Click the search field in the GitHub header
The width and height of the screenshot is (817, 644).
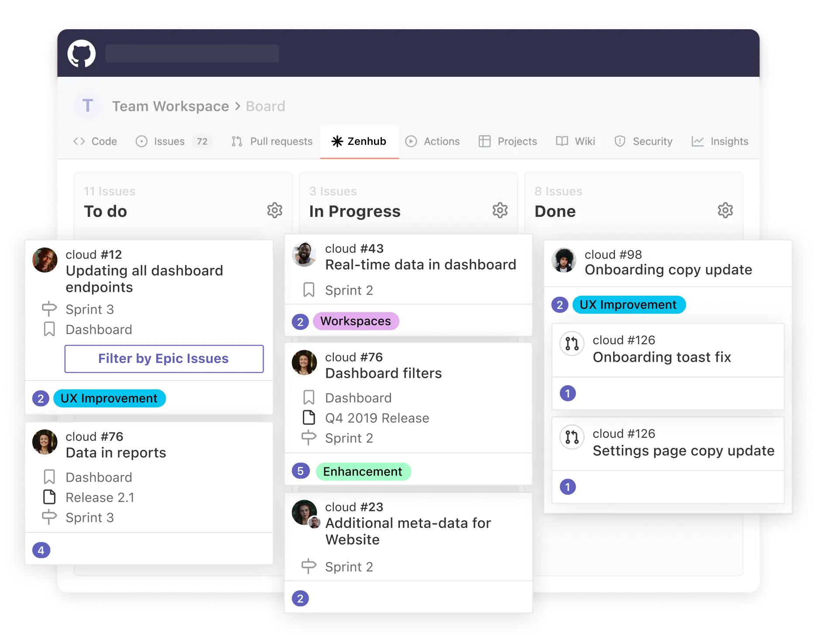point(192,53)
